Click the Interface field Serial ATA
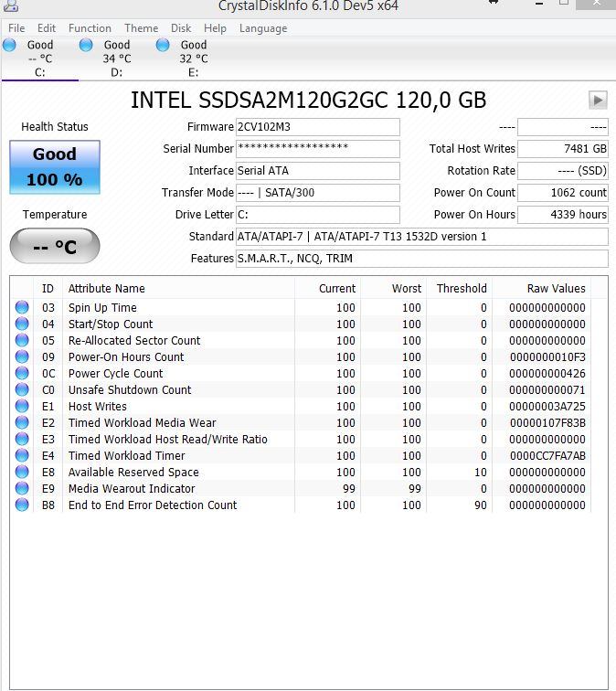Screen dimensions: 616x691 click(x=318, y=171)
